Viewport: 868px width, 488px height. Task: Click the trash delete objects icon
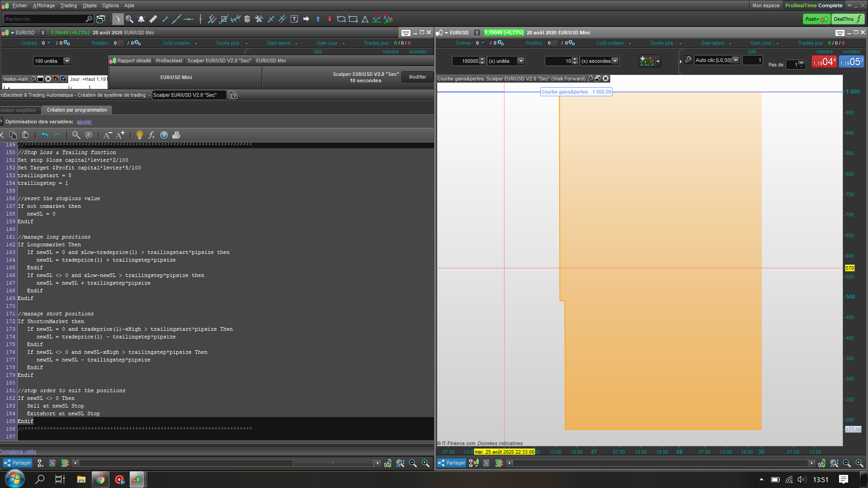247,19
